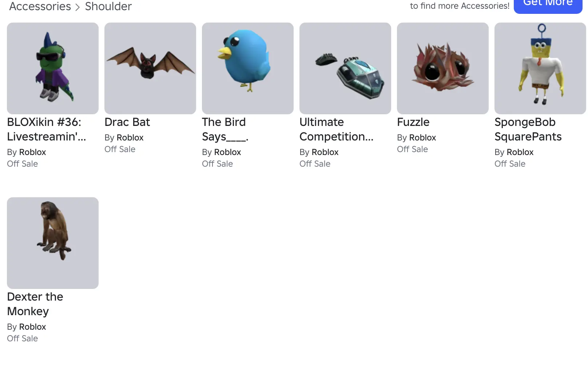Open the Ultimate Competition item thumbnail
Image resolution: width=588 pixels, height=369 pixels.
coord(345,68)
